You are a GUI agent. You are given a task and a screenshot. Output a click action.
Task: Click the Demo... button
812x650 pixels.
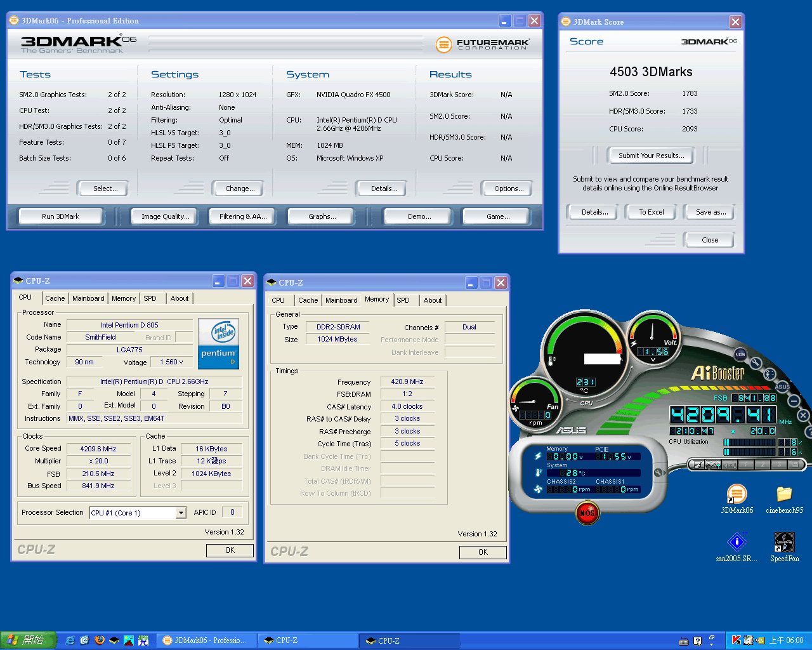click(x=419, y=216)
